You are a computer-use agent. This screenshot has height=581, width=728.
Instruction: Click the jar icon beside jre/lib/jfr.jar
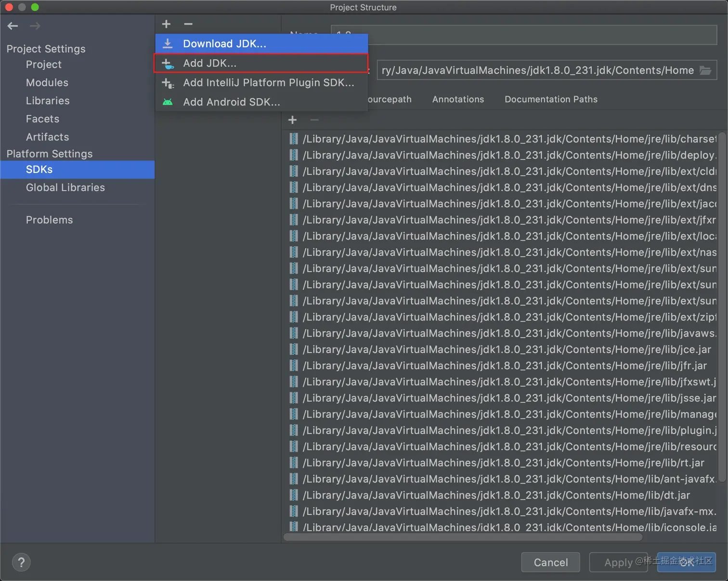293,366
